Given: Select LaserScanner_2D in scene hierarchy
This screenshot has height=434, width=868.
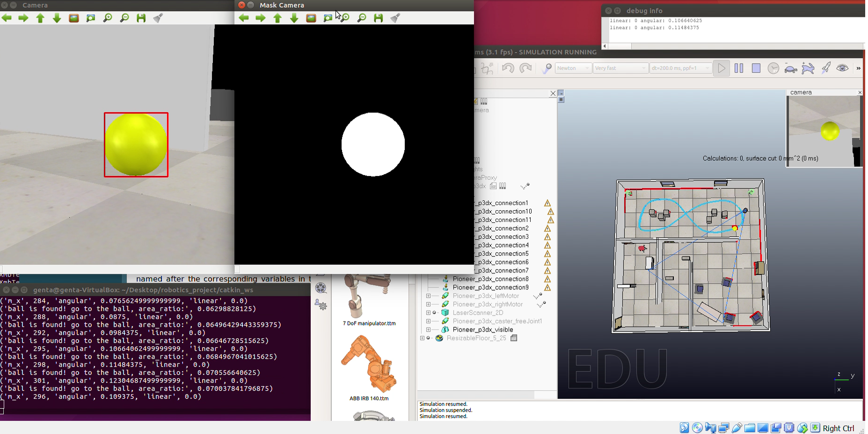Looking at the screenshot, I should (478, 313).
